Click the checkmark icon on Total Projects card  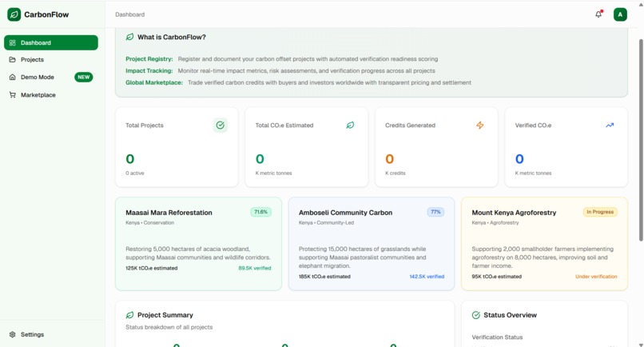click(221, 126)
